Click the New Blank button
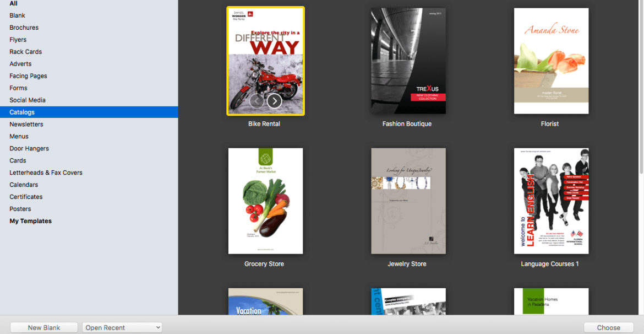The height and width of the screenshot is (334, 644). coord(44,327)
